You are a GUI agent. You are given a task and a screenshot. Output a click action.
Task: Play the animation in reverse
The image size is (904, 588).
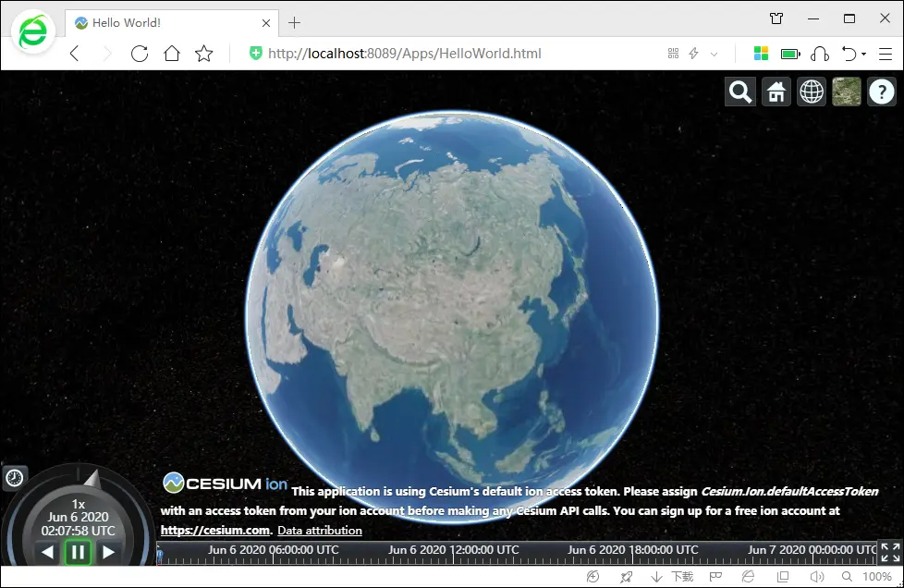point(48,552)
